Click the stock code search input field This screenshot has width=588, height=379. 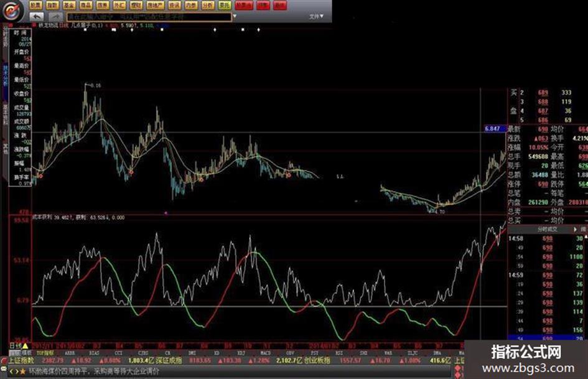click(x=149, y=17)
